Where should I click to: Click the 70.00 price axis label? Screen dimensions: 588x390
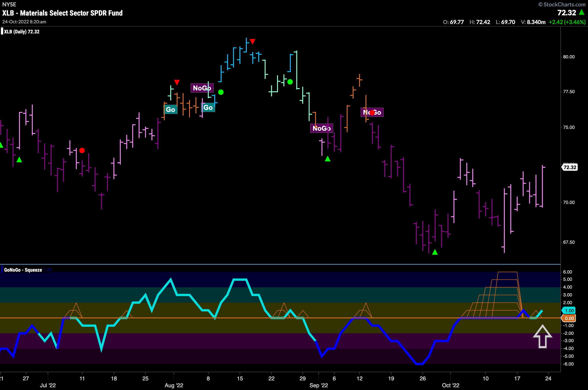tap(569, 203)
